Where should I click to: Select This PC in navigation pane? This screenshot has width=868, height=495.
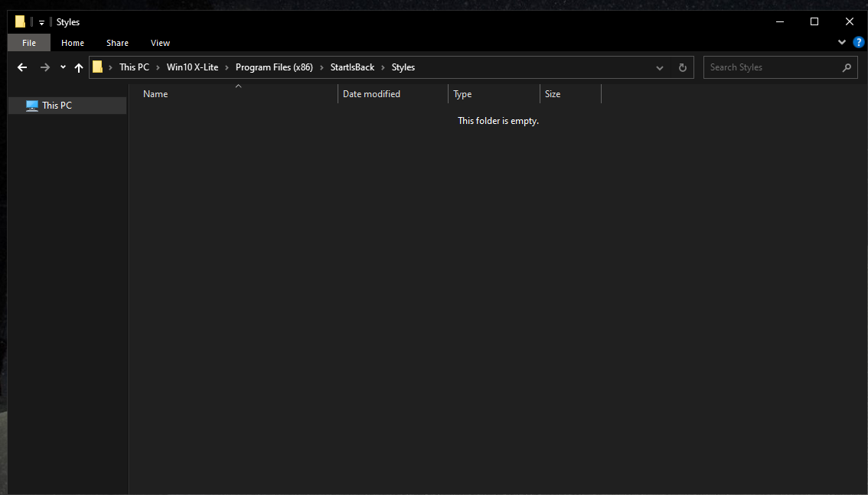point(67,105)
